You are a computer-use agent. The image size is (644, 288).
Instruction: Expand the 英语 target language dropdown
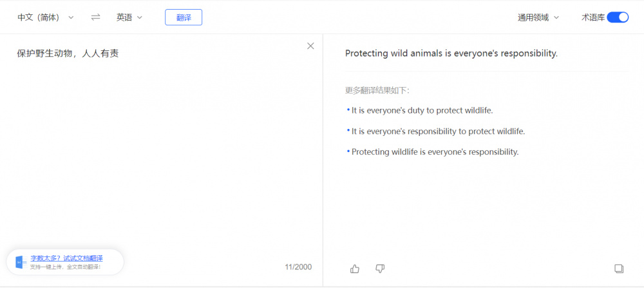129,17
